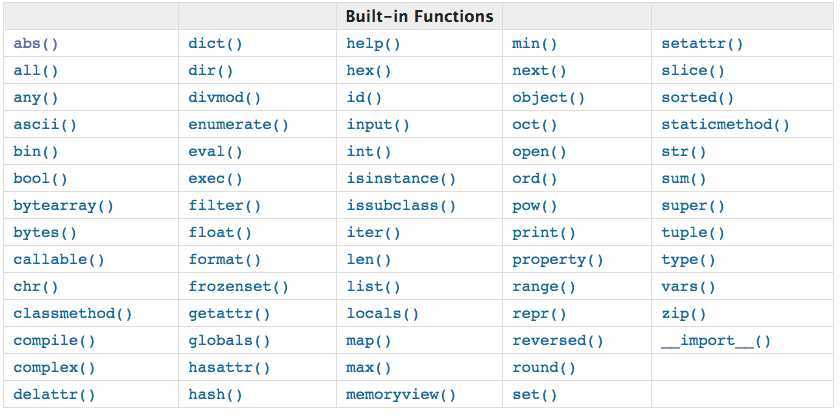Open the divmod() link
Screen dimensions: 840x419
(224, 98)
